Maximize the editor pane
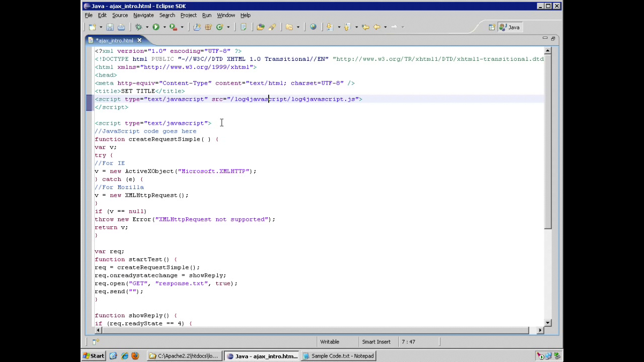Image resolution: width=644 pixels, height=362 pixels. tap(553, 38)
